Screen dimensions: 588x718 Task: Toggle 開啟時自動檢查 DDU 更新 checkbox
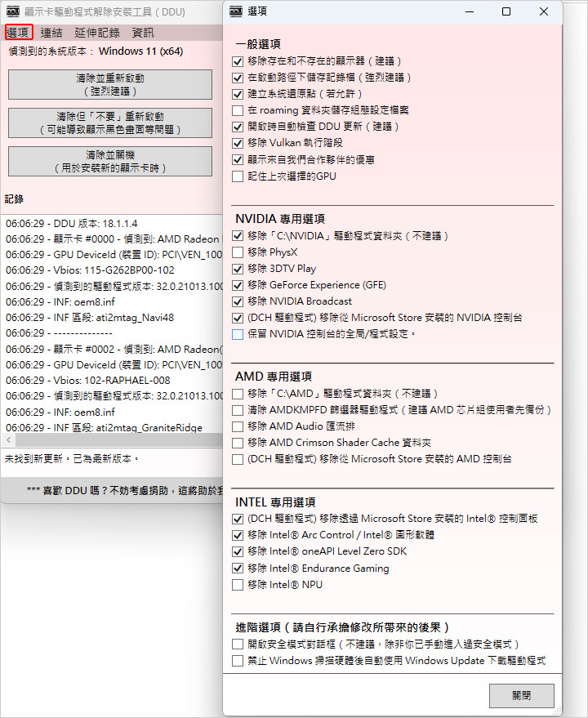(x=237, y=127)
